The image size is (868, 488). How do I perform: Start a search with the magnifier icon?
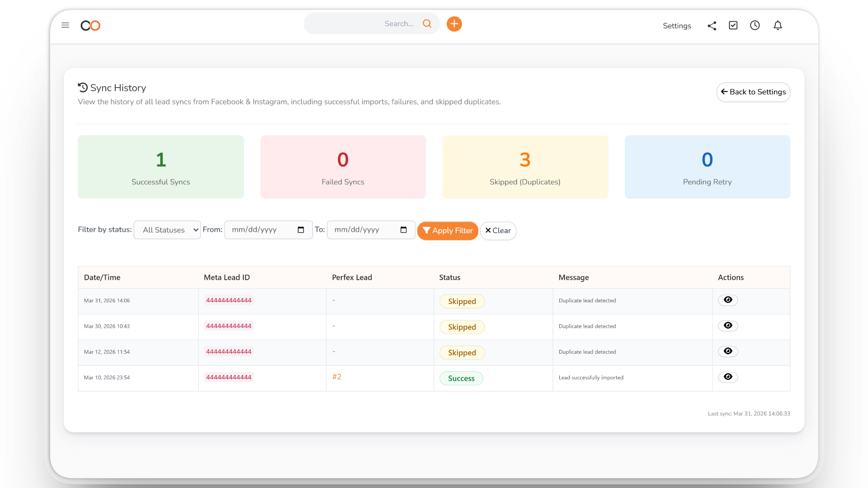427,23
